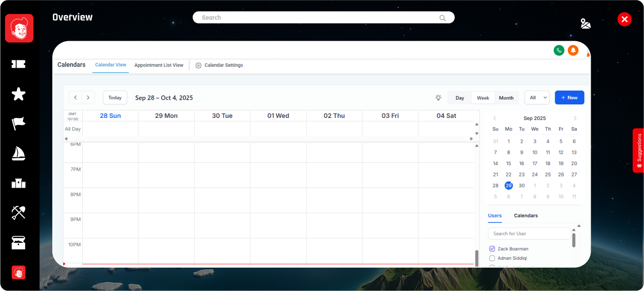Select the sailboat icon in sidebar
Viewport: 644px width, 291px height.
pos(19,153)
